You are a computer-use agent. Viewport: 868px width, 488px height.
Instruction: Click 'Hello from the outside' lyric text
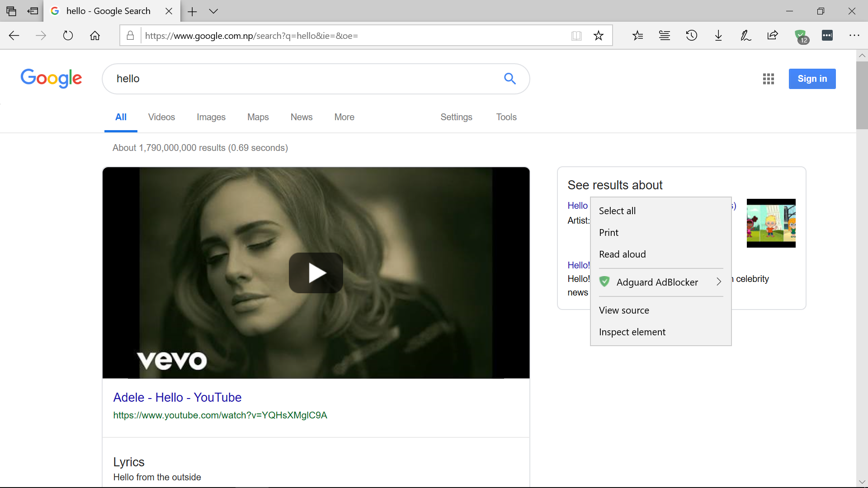click(157, 478)
